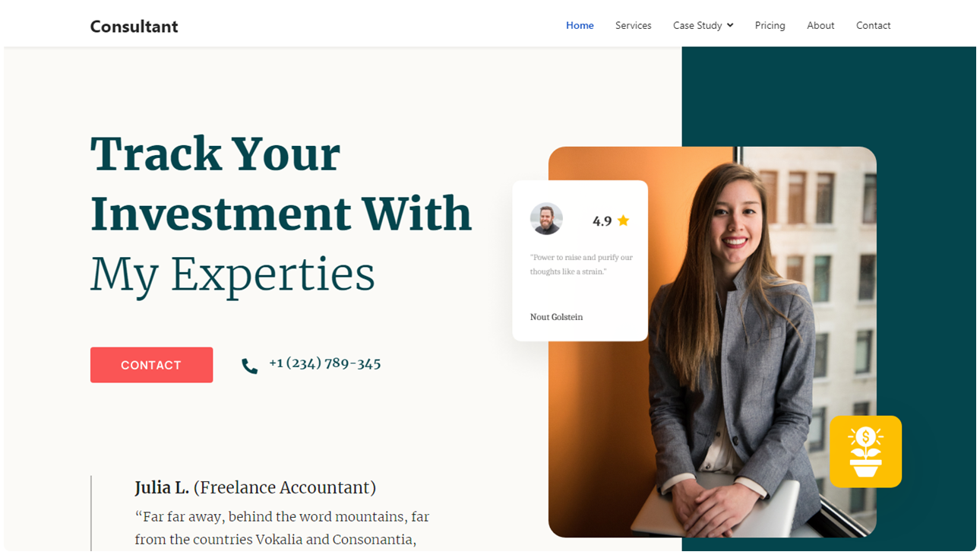Open the Contact nav link
This screenshot has width=980, height=555.
pos(873,25)
